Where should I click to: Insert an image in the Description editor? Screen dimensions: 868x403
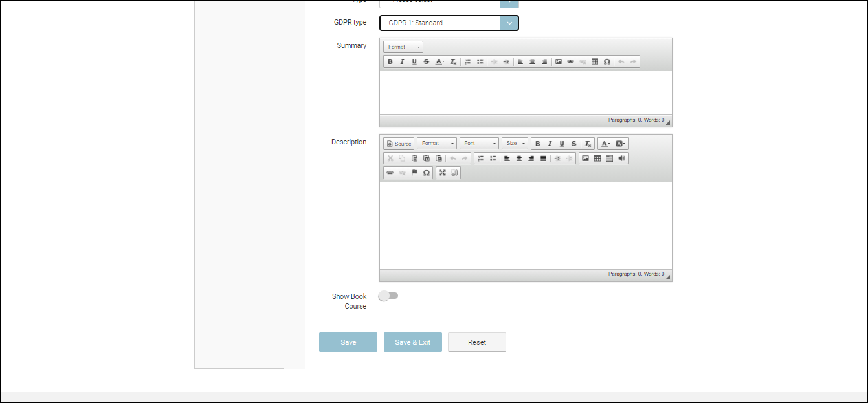[585, 158]
